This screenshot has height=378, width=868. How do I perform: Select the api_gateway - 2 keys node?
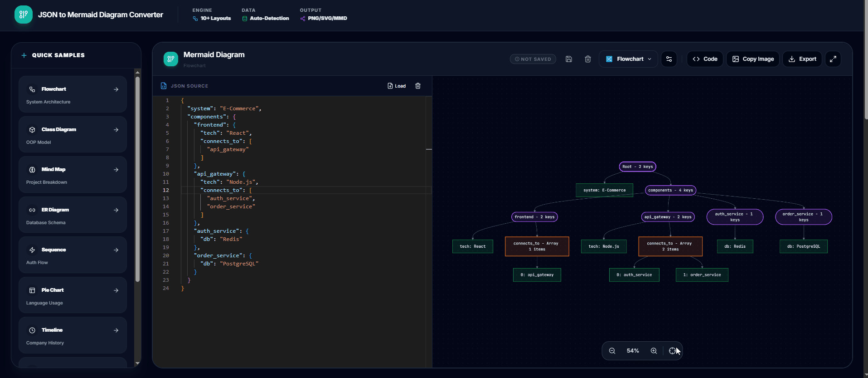(668, 217)
